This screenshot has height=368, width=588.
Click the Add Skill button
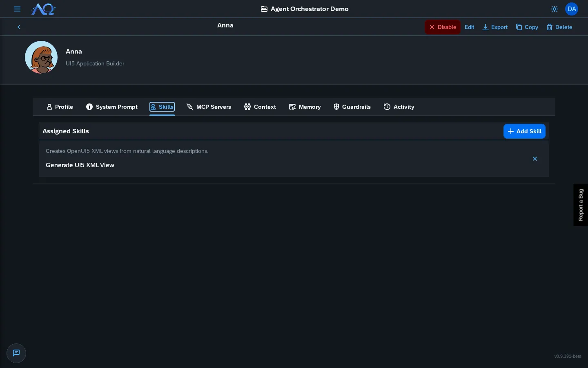tap(524, 131)
